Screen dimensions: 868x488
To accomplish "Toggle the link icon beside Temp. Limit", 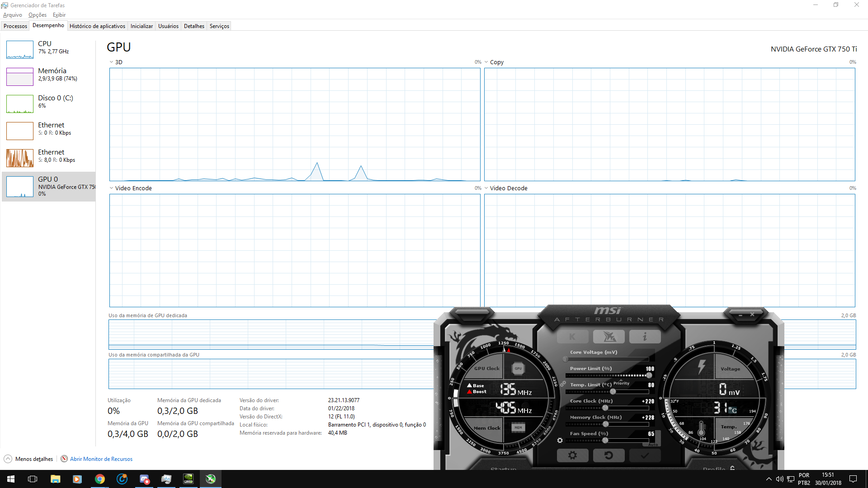I will point(563,384).
